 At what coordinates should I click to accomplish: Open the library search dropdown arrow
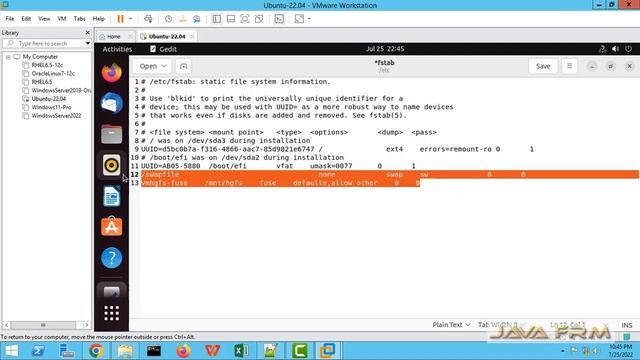point(88,43)
